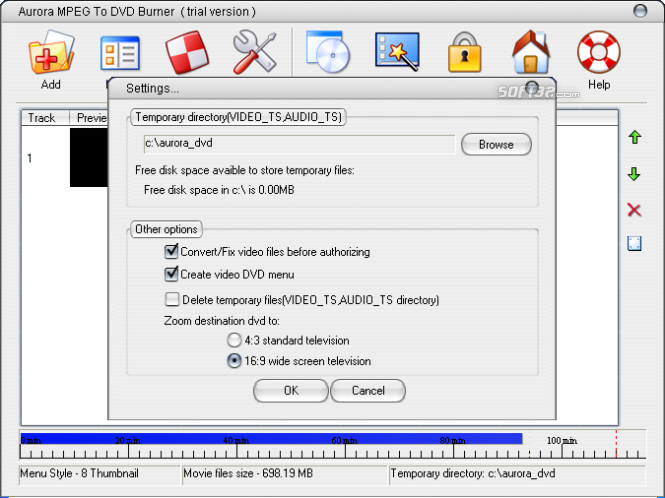Remove track using red X icon
The height and width of the screenshot is (498, 665).
(x=634, y=210)
